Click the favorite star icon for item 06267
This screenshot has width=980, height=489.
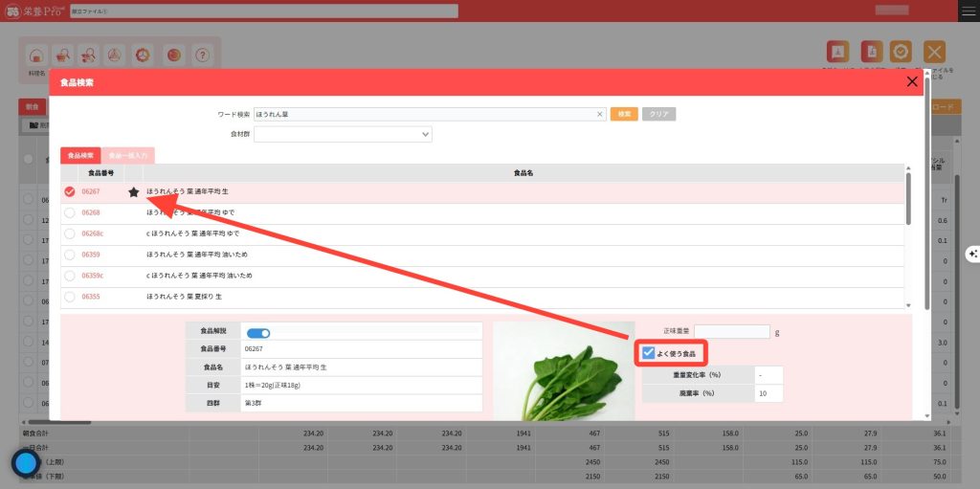point(133,192)
